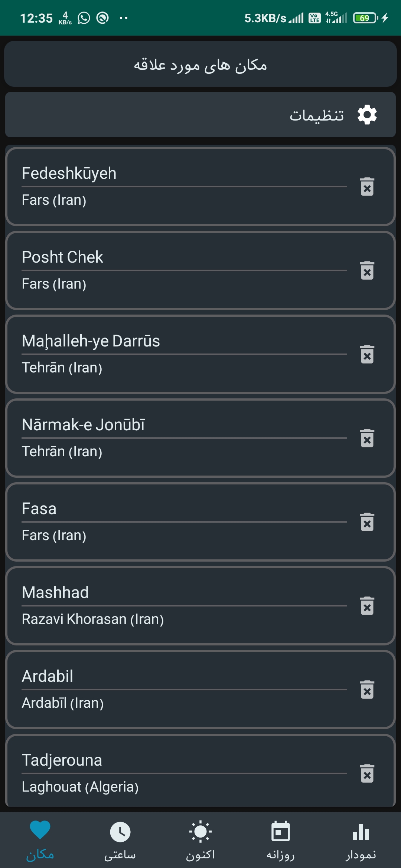This screenshot has height=868, width=401.
Task: Delete the Tadjerouna location entry
Action: pyautogui.click(x=367, y=773)
